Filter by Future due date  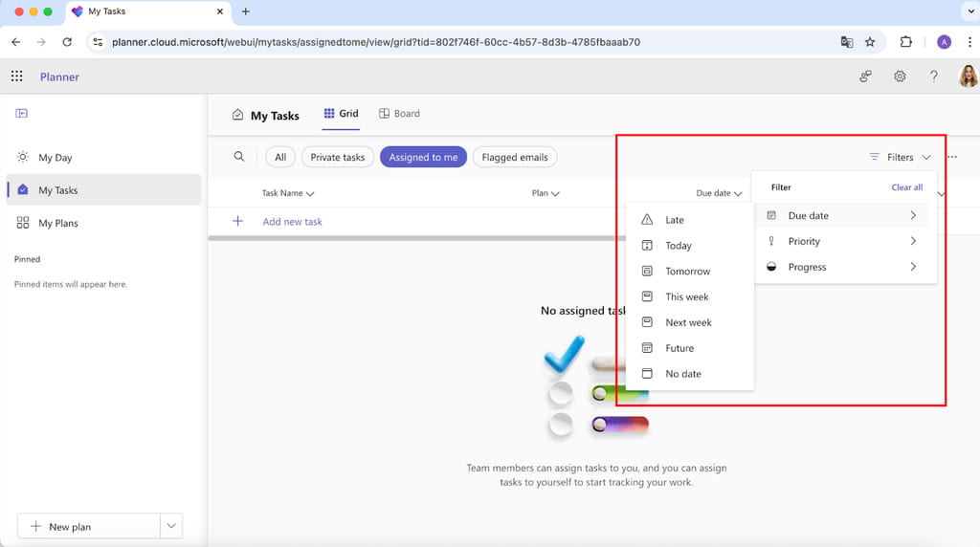(x=689, y=348)
